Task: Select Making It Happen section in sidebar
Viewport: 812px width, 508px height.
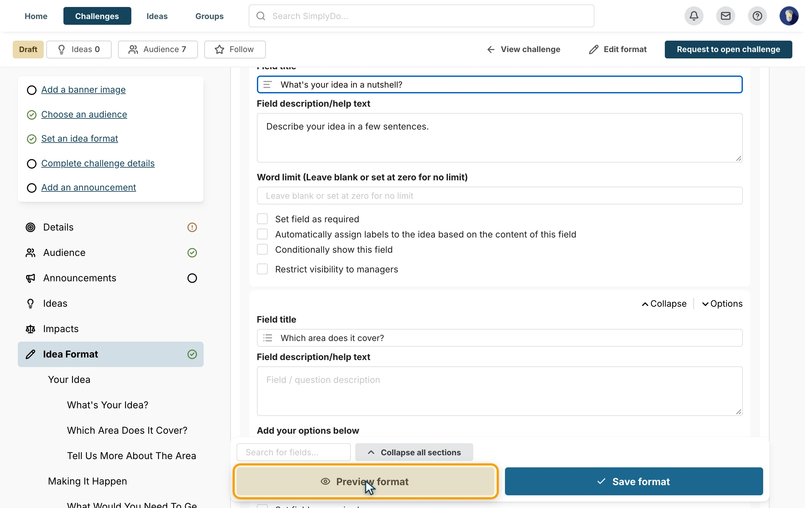Action: click(x=88, y=481)
